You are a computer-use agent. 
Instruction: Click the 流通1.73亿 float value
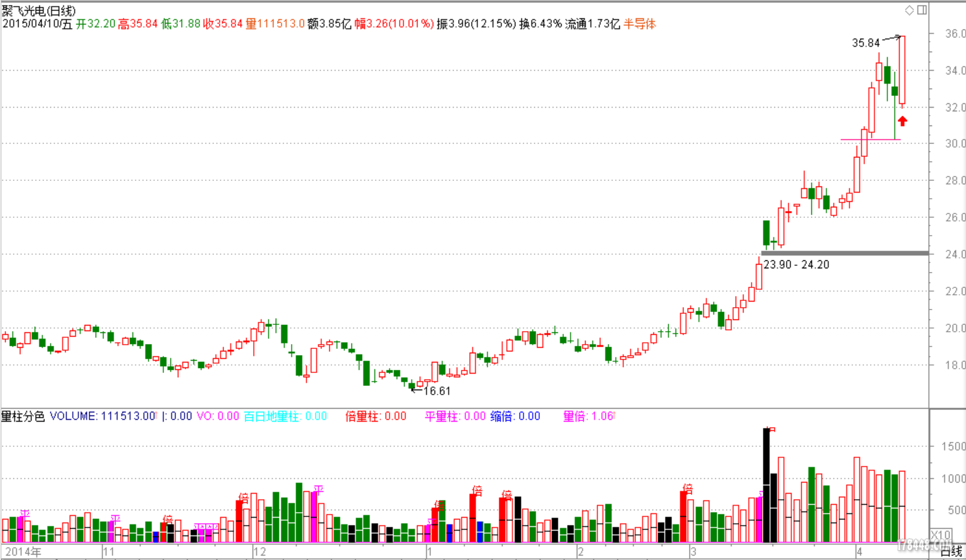[x=592, y=24]
